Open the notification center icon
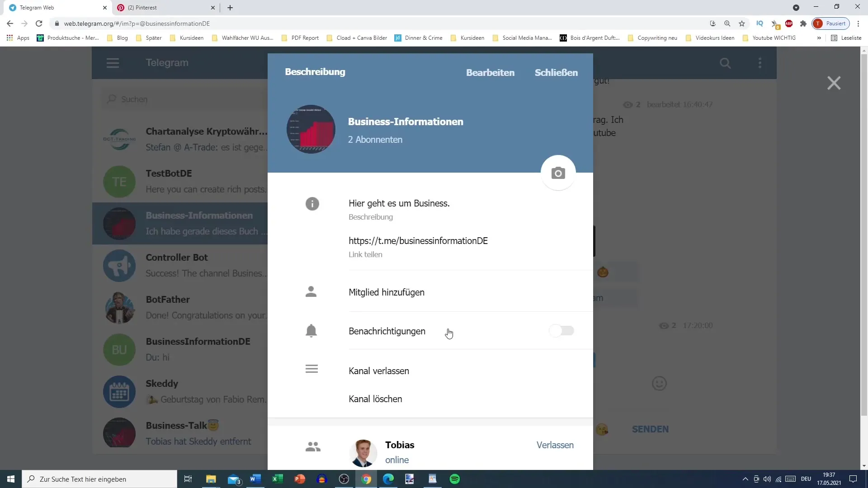The image size is (868, 488). (x=853, y=479)
